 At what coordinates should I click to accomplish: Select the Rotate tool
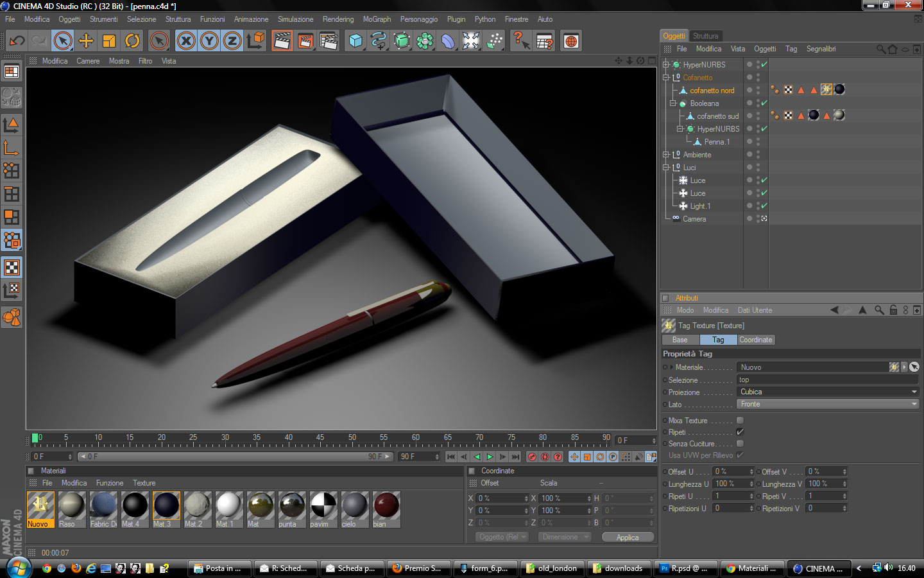(132, 41)
